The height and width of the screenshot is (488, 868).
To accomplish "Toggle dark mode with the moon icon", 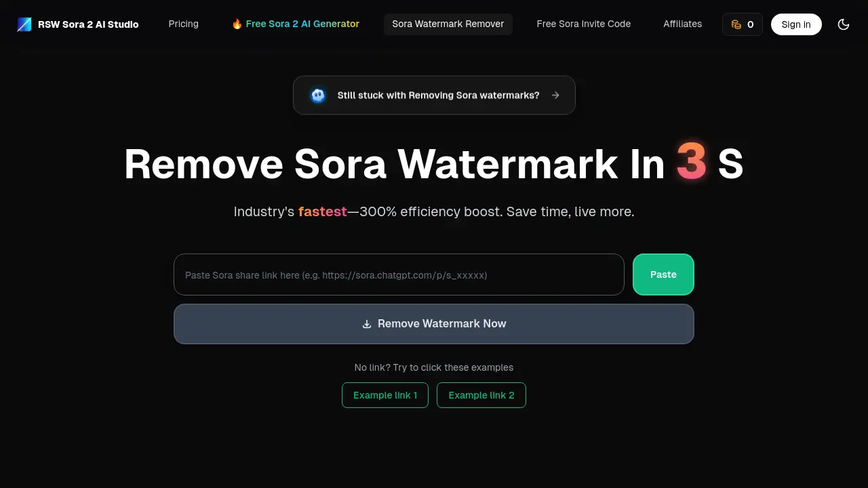I will tap(844, 24).
